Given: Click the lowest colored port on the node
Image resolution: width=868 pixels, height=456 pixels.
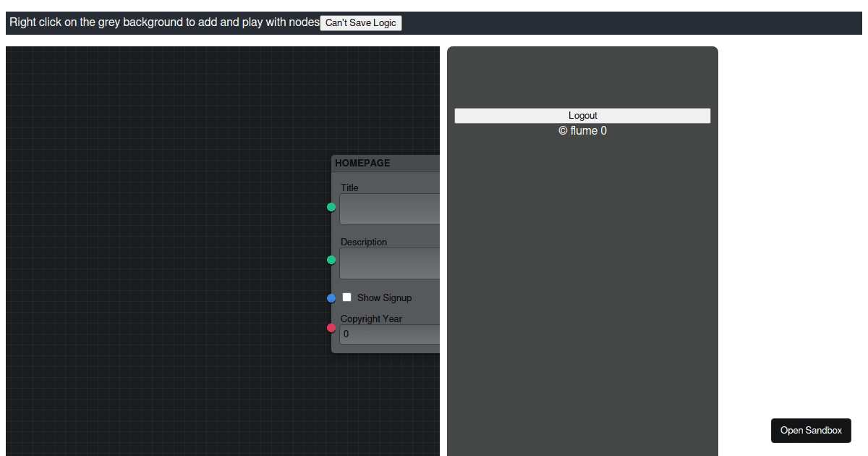Looking at the screenshot, I should 331,328.
